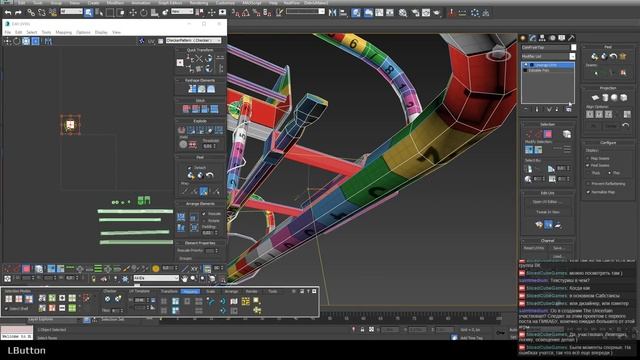Click Quick Peel icon in UV editor
This screenshot has height=360, width=640.
tap(191, 176)
